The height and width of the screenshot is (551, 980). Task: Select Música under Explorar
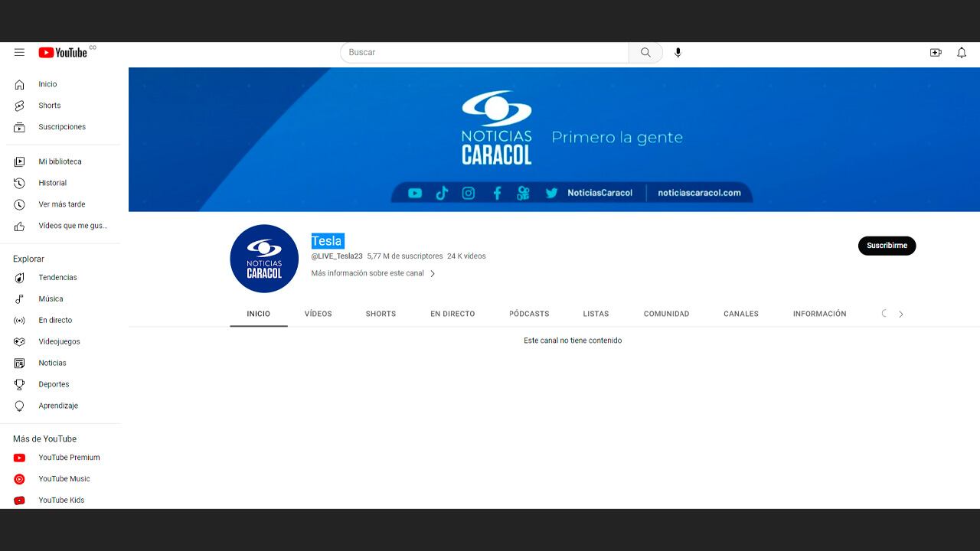point(51,298)
